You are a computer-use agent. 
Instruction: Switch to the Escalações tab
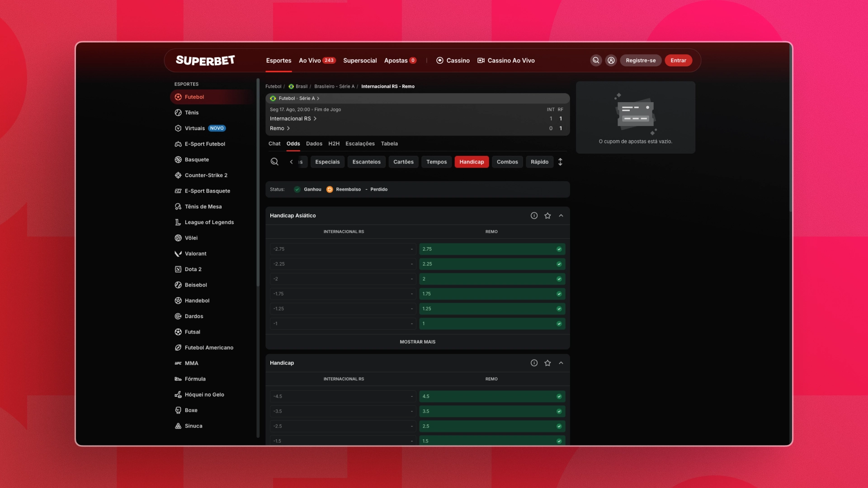pos(360,144)
